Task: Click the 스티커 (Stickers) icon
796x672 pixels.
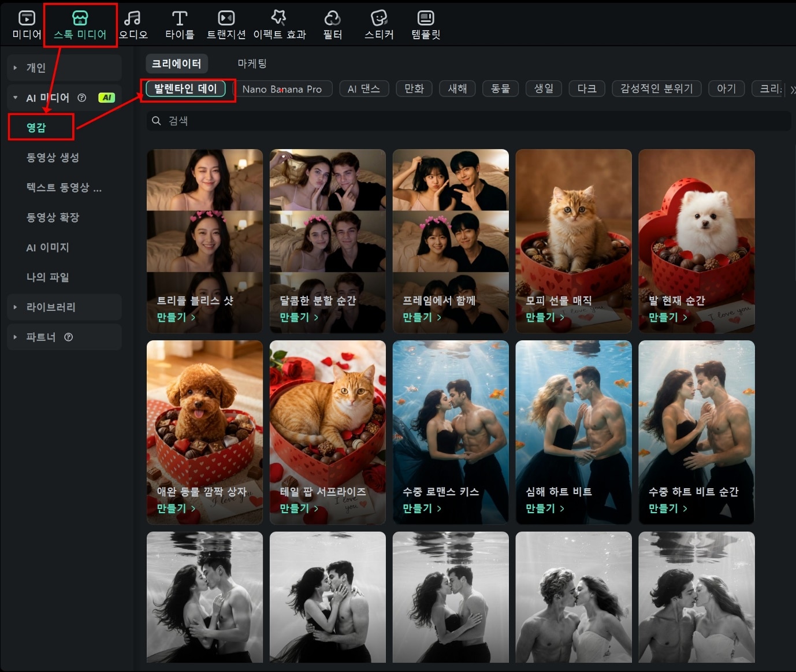Action: [x=378, y=23]
